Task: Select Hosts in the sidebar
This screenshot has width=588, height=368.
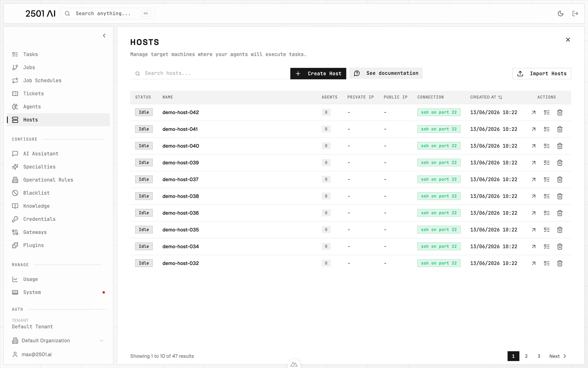Action: click(x=58, y=120)
